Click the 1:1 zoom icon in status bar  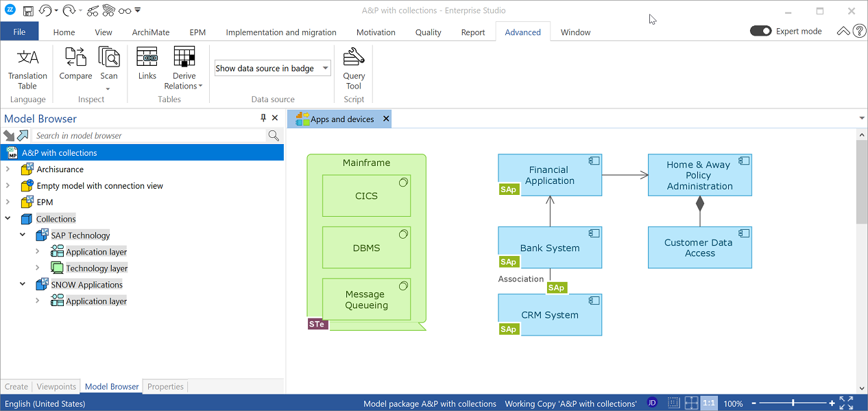[709, 403]
